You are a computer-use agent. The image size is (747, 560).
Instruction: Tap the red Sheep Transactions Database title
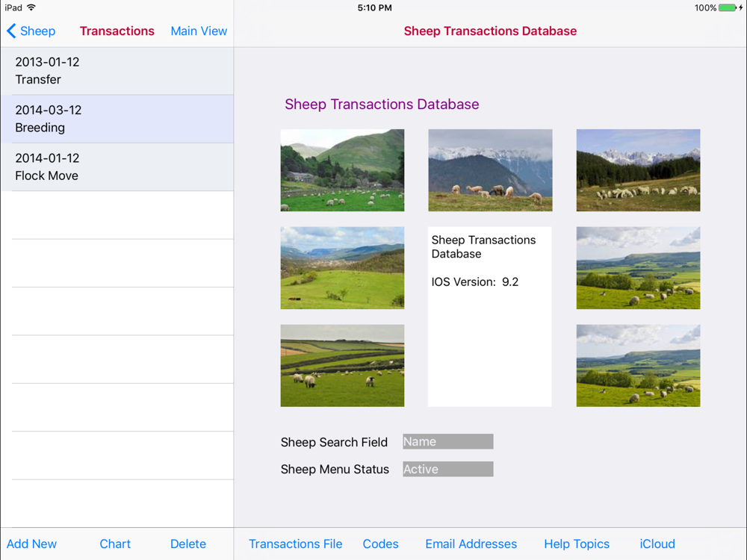pos(490,31)
